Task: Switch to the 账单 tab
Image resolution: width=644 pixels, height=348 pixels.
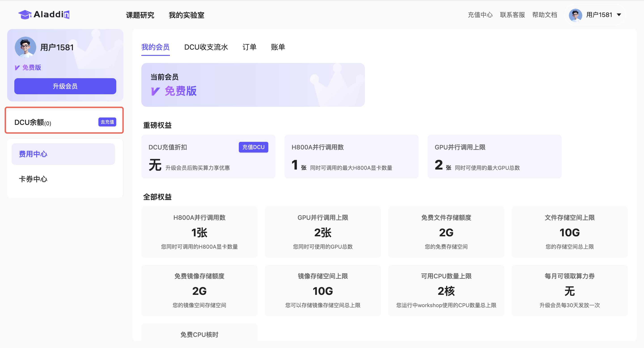Action: pos(278,47)
